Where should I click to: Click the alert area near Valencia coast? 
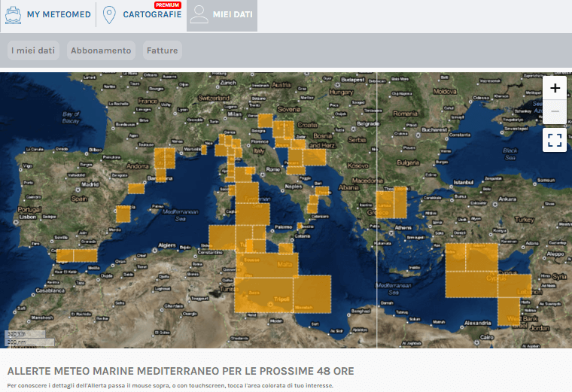tap(123, 214)
